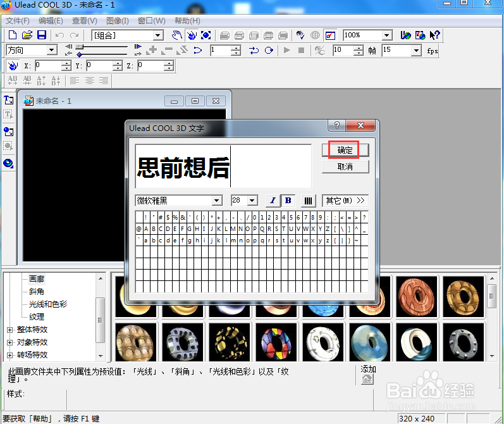Open the 100% zoom dropdown
Screen dimensions: 504x424
[387, 35]
